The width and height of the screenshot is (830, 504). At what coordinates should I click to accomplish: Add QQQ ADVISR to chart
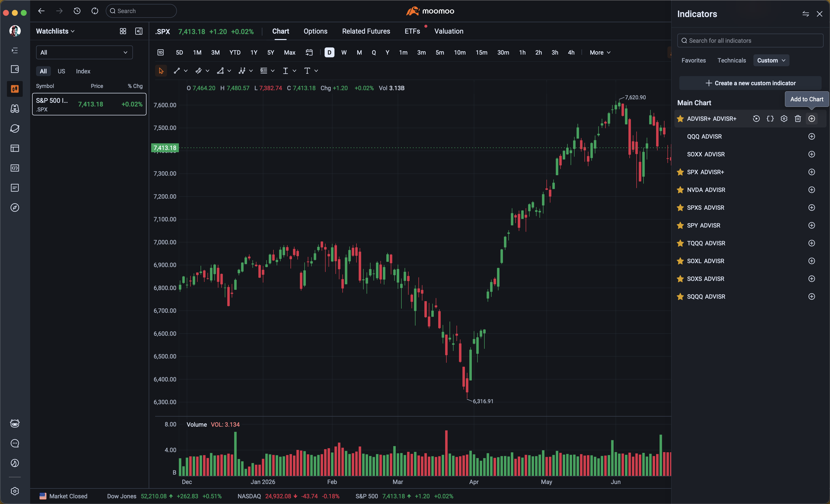811,136
